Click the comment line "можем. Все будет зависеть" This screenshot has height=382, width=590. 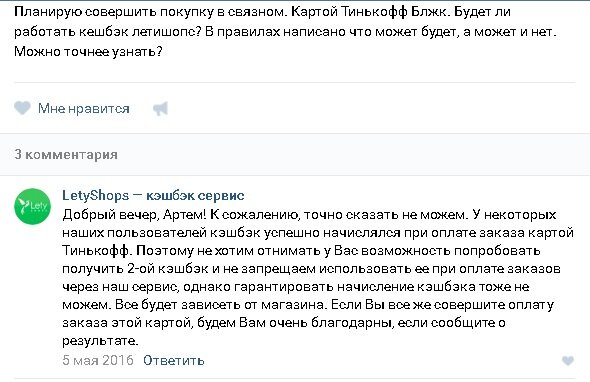pyautogui.click(x=308, y=305)
